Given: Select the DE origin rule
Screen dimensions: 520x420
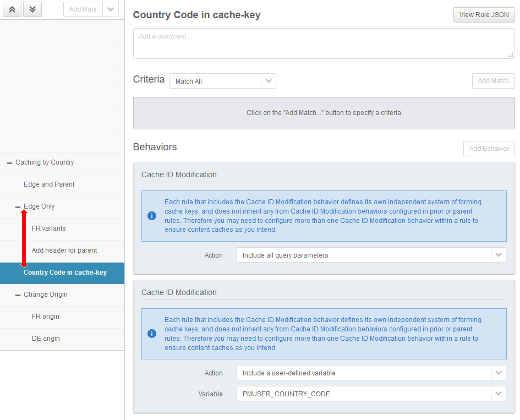Looking at the screenshot, I should [x=46, y=339].
